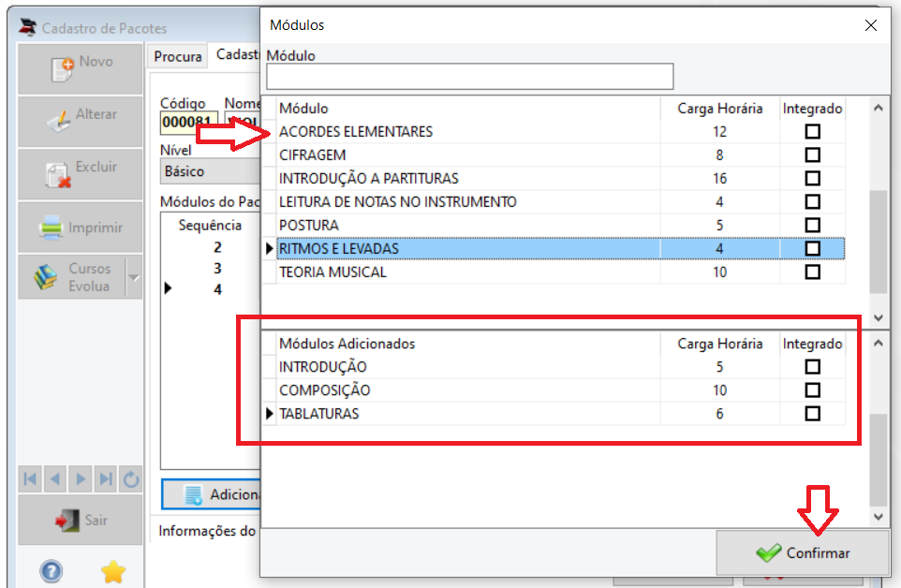Select the Alterar edit icon button

coord(81,122)
